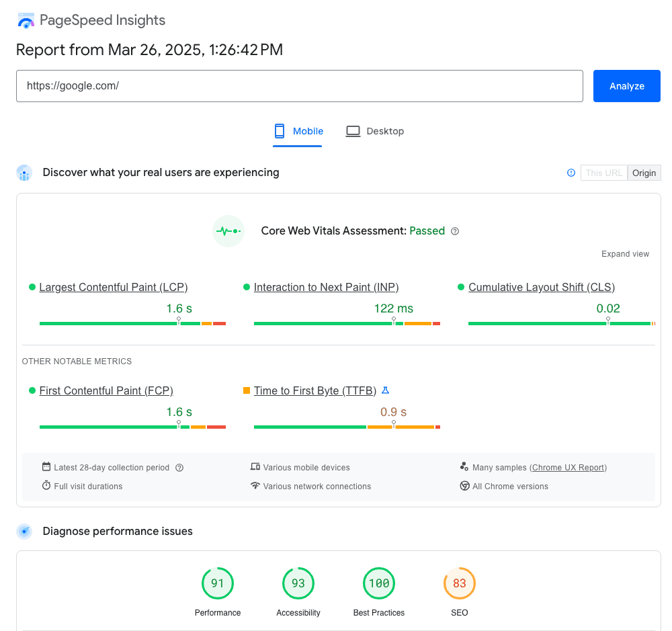
Task: Click the Mobile phone icon
Action: point(280,131)
